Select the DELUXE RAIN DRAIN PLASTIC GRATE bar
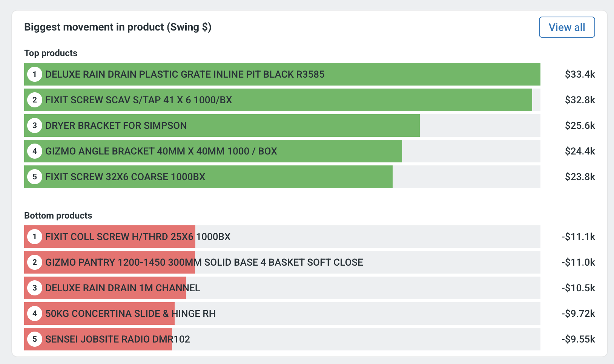Viewport: 614px width, 364px height. tap(185, 74)
